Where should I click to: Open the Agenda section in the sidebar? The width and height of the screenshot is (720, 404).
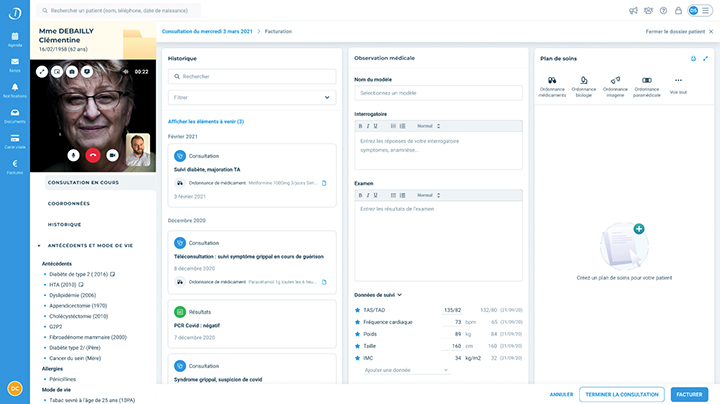coord(15,38)
